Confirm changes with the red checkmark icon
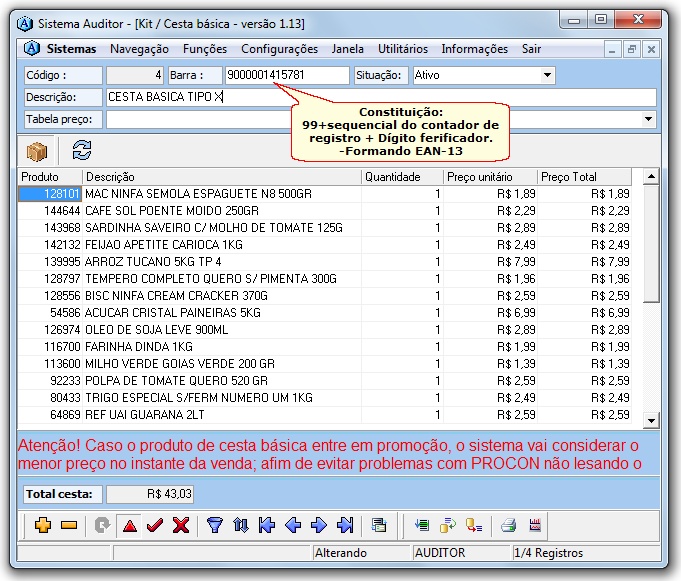681x581 pixels. coord(154,525)
